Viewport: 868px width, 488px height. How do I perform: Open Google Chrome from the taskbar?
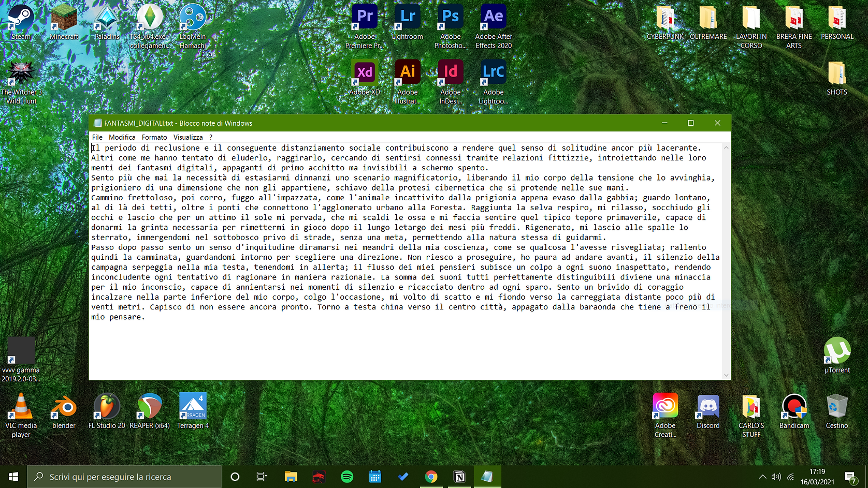pos(431,477)
